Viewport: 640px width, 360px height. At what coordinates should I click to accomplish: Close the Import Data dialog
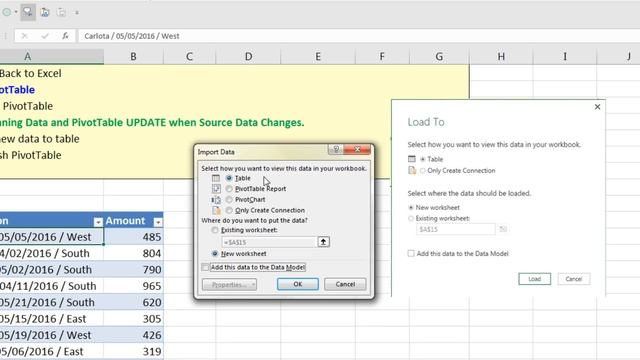pos(357,149)
